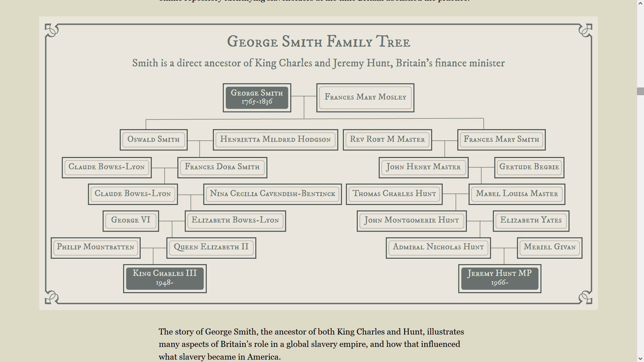Image resolution: width=644 pixels, height=362 pixels.
Task: Click the Elizabeth Yates box
Action: 531,221
